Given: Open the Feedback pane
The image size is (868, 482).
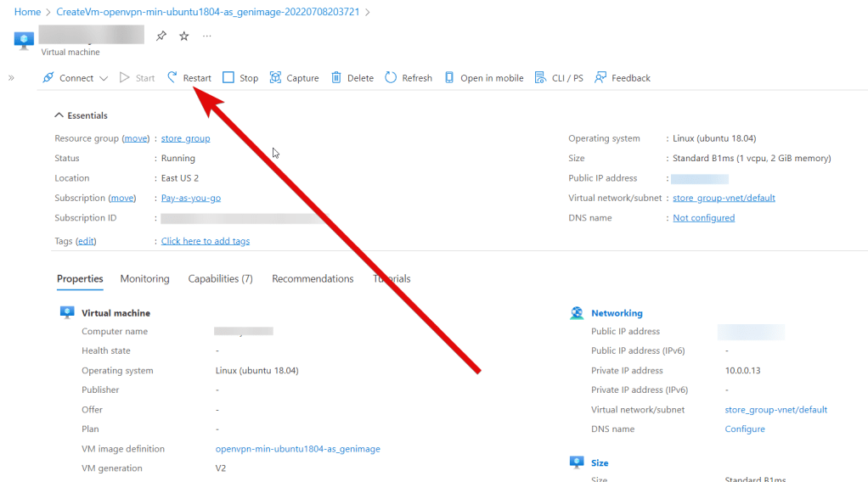Looking at the screenshot, I should click(x=623, y=78).
